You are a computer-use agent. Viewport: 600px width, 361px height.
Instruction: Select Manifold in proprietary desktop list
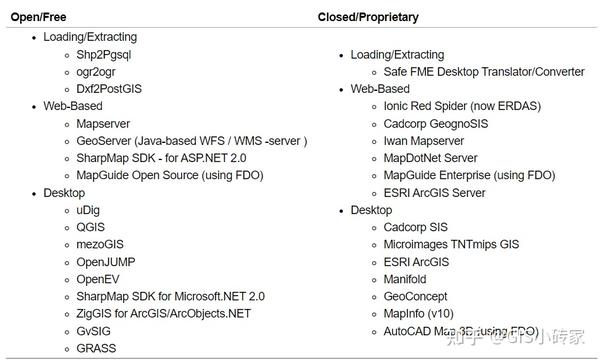[405, 279]
